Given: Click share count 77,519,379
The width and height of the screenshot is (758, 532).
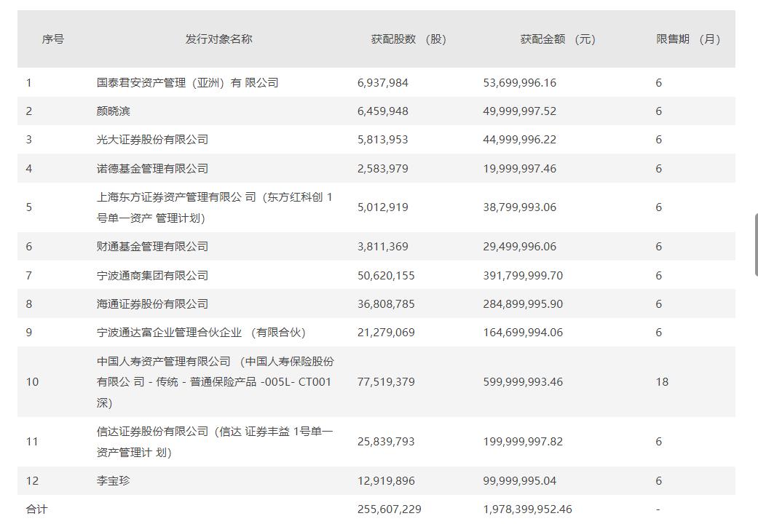Looking at the screenshot, I should point(386,382).
